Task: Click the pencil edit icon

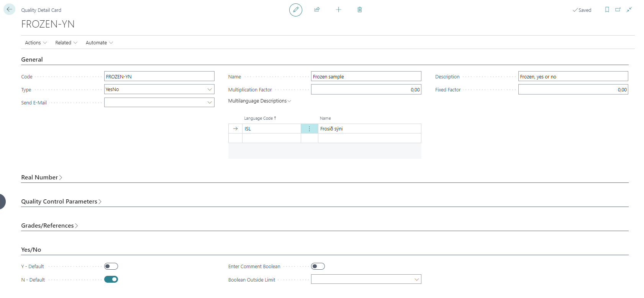Action: pyautogui.click(x=295, y=10)
